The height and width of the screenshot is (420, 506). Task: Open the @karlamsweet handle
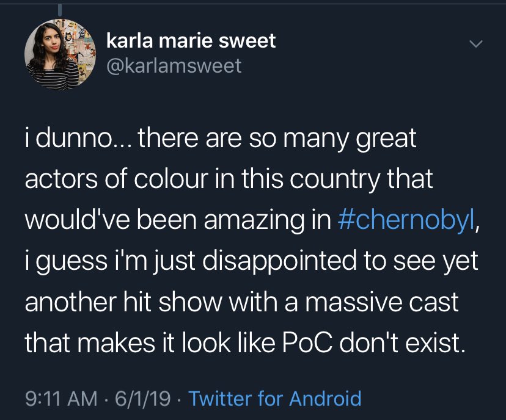click(174, 66)
